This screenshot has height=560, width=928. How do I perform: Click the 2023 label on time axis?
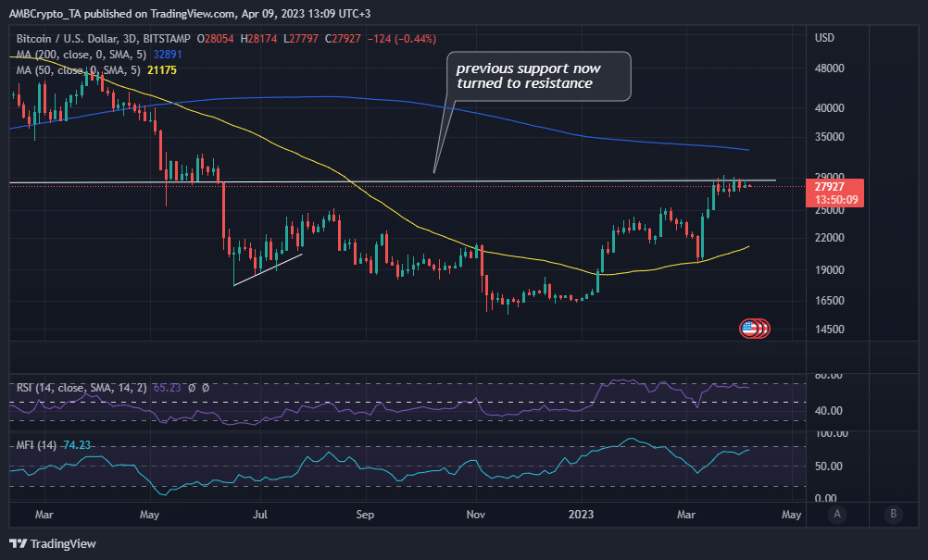point(582,515)
